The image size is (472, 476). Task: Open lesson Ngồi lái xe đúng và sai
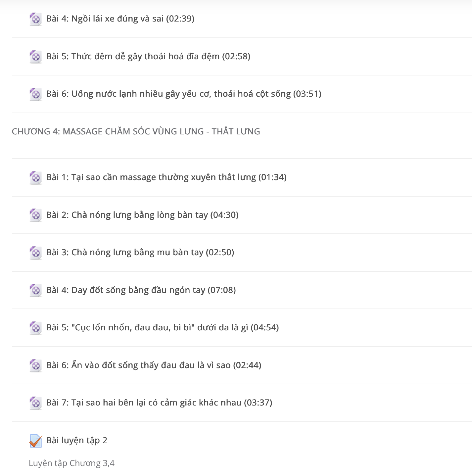[x=120, y=19]
